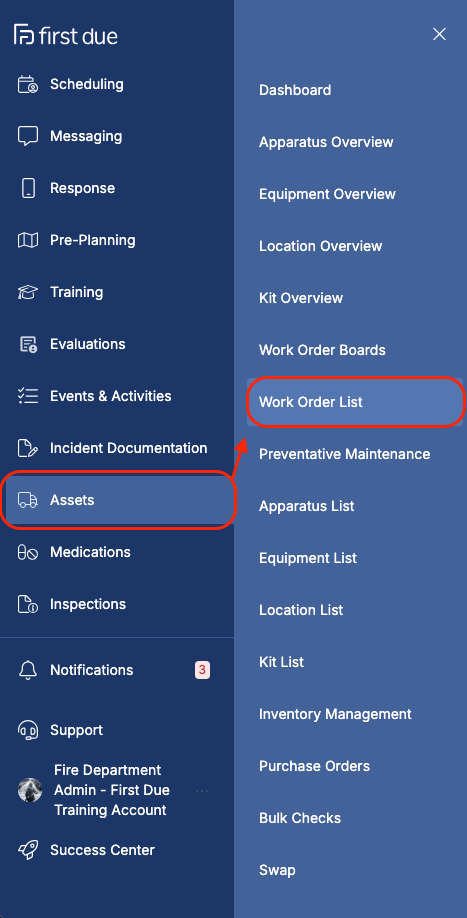Click the Notifications bell icon

pos(28,670)
